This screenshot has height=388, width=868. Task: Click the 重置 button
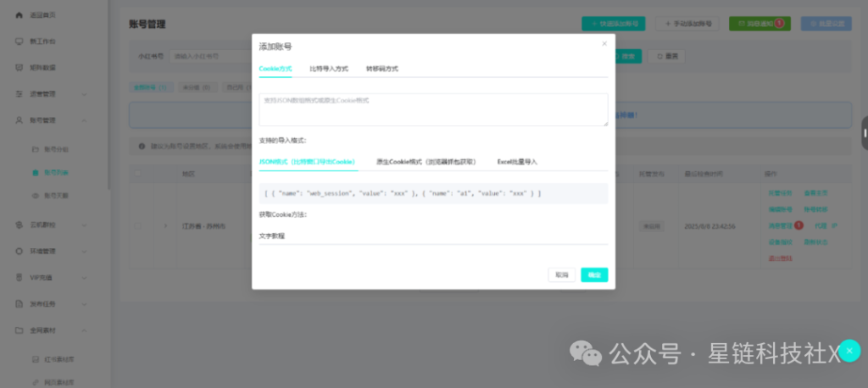tap(666, 56)
